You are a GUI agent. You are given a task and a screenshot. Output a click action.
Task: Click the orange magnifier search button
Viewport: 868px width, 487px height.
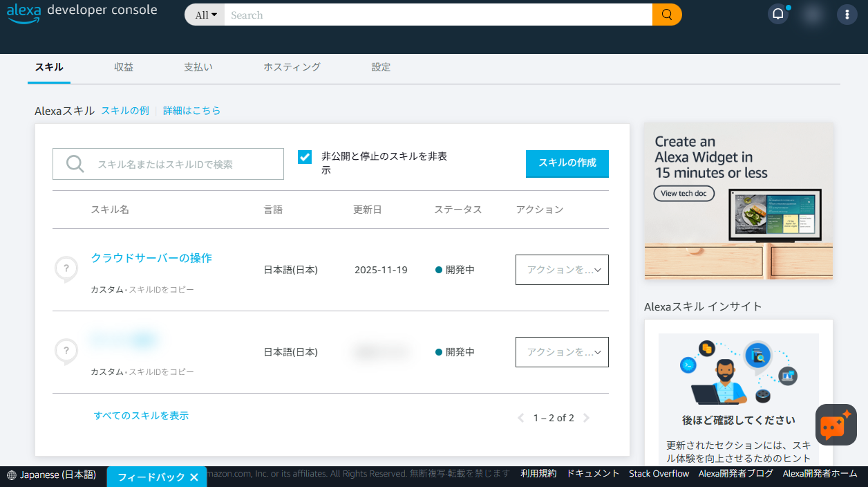tap(666, 14)
